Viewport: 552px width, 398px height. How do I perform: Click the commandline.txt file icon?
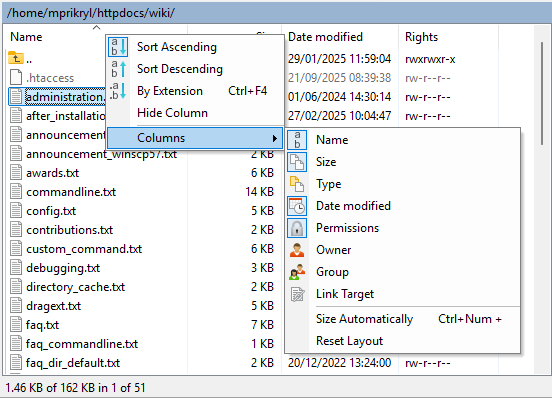(x=16, y=191)
